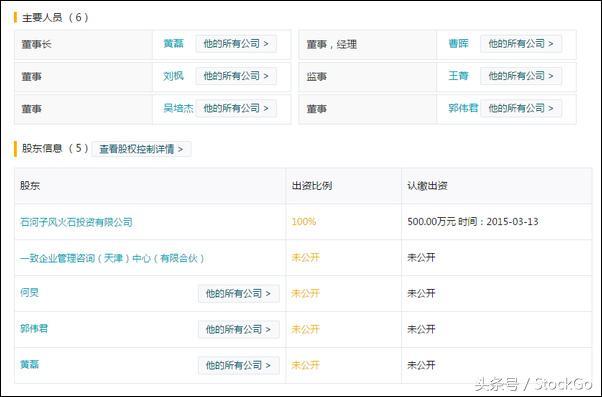Select 未公开 ratio in 一致企业管理咨询 row
Viewport: 602px width, 397px height.
coord(306,257)
